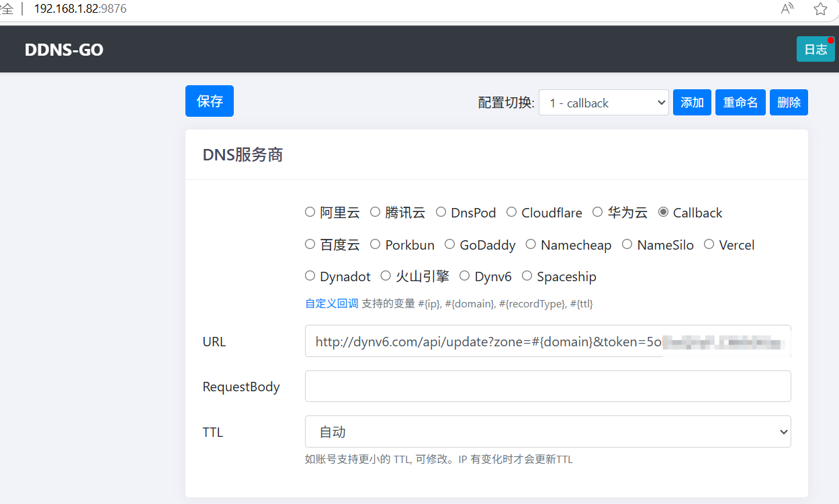Viewport: 839px width, 504px height.
Task: Click the 删除 delete button
Action: click(789, 103)
